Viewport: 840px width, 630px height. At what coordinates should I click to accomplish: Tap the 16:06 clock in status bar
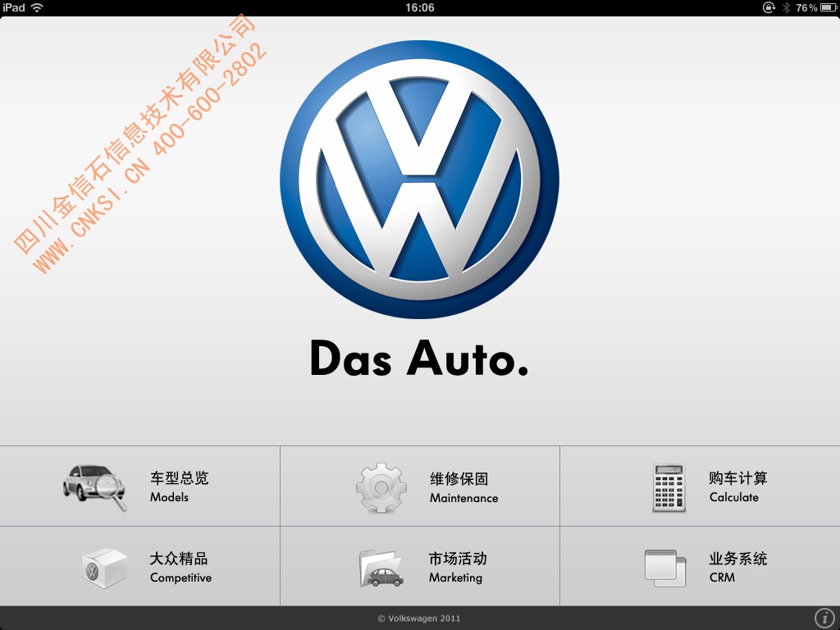click(419, 7)
